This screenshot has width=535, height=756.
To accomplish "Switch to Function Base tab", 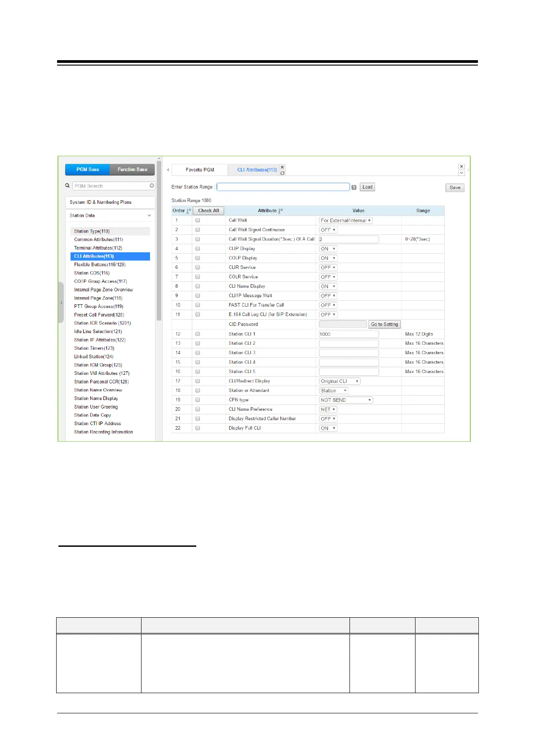I will point(133,170).
